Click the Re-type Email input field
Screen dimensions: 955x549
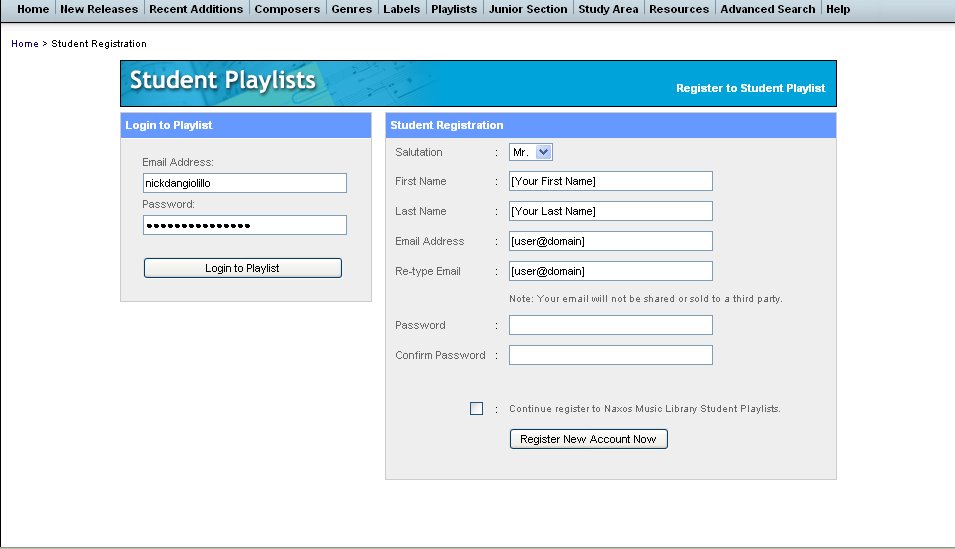pos(611,271)
